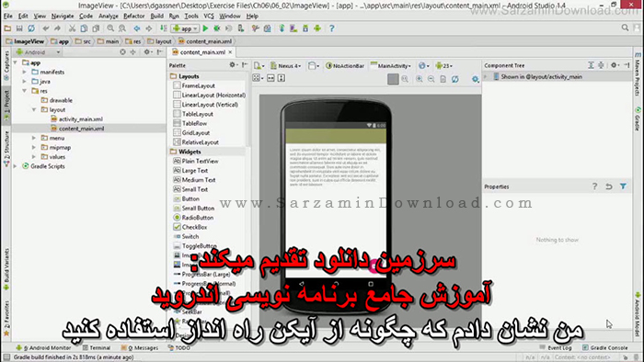
Task: Open the Terminal tool window button
Action: tap(97, 347)
